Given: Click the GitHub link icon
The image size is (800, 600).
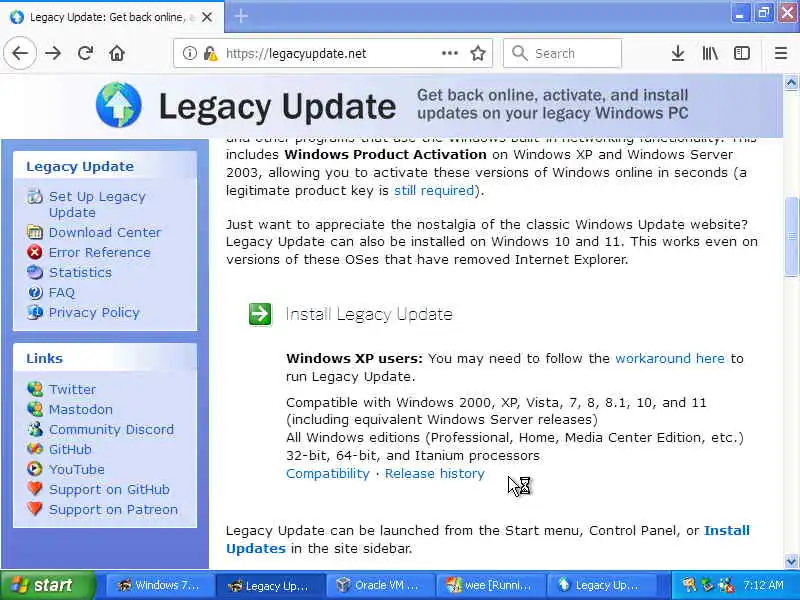Looking at the screenshot, I should click(x=35, y=449).
